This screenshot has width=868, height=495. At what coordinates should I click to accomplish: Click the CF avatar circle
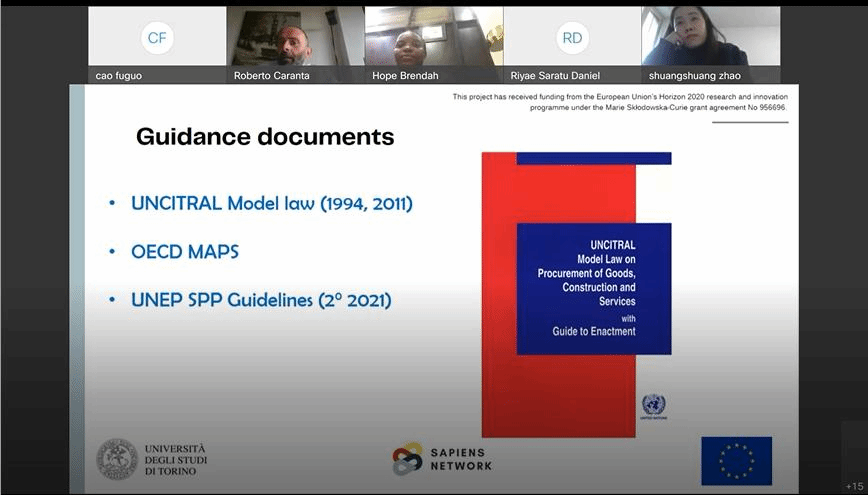pos(157,38)
